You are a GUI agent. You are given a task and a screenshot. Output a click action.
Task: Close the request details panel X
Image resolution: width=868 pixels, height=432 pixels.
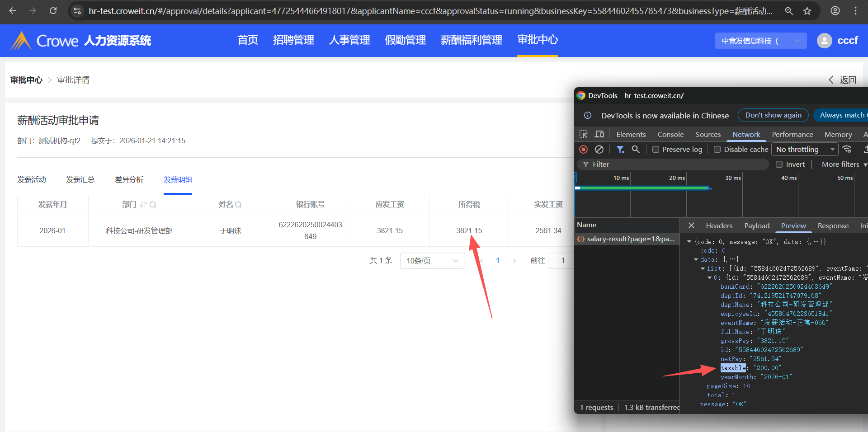click(x=691, y=225)
